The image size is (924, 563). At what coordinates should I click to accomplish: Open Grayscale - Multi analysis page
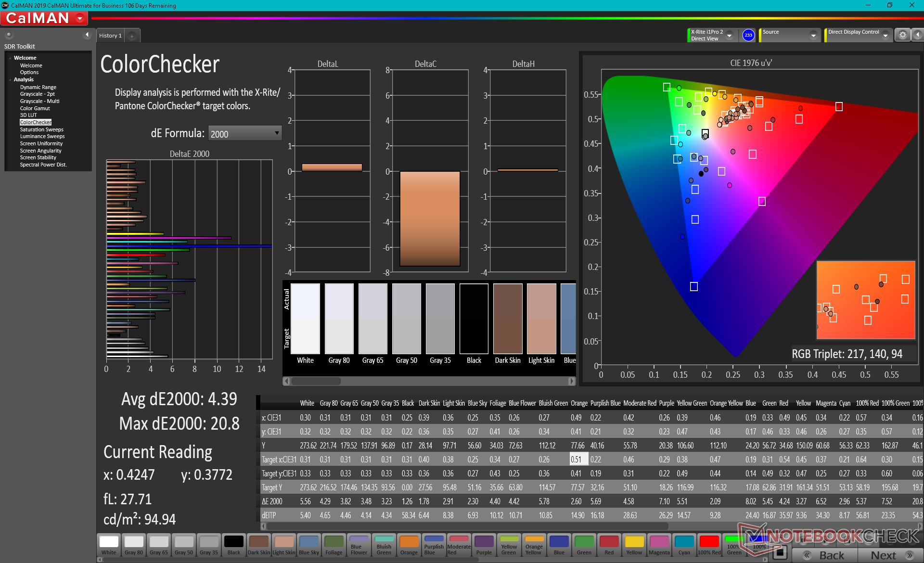(39, 101)
